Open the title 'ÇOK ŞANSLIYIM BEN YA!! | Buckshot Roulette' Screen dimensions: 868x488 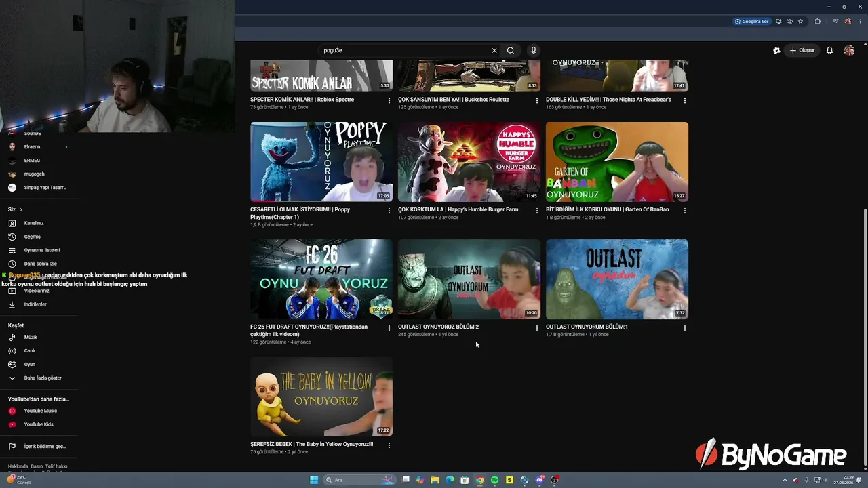click(454, 100)
